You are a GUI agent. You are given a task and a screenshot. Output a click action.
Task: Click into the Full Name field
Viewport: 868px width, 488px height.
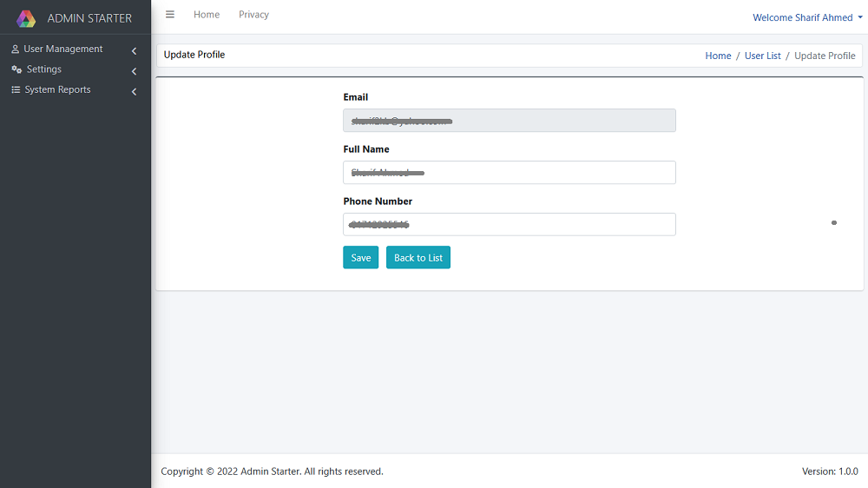pos(509,173)
